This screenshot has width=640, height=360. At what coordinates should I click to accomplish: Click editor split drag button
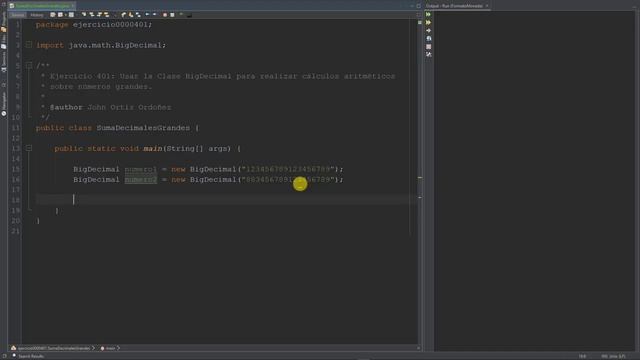tap(418, 15)
